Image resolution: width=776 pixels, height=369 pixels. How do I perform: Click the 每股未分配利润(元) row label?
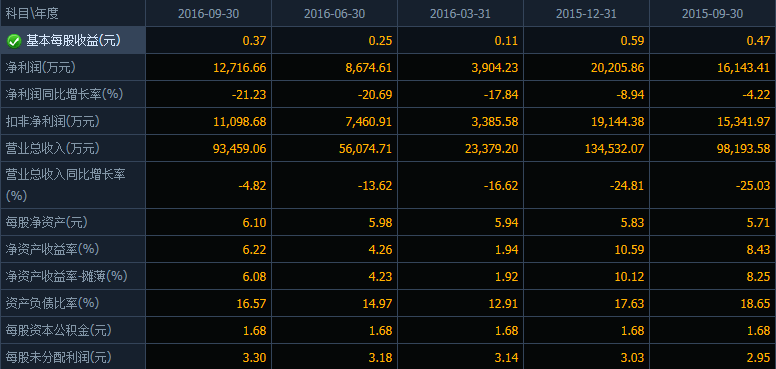click(58, 357)
